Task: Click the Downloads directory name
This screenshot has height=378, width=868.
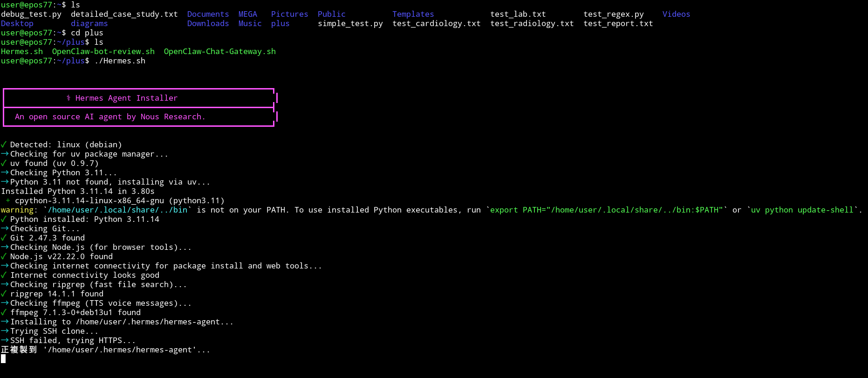Action: coord(208,24)
